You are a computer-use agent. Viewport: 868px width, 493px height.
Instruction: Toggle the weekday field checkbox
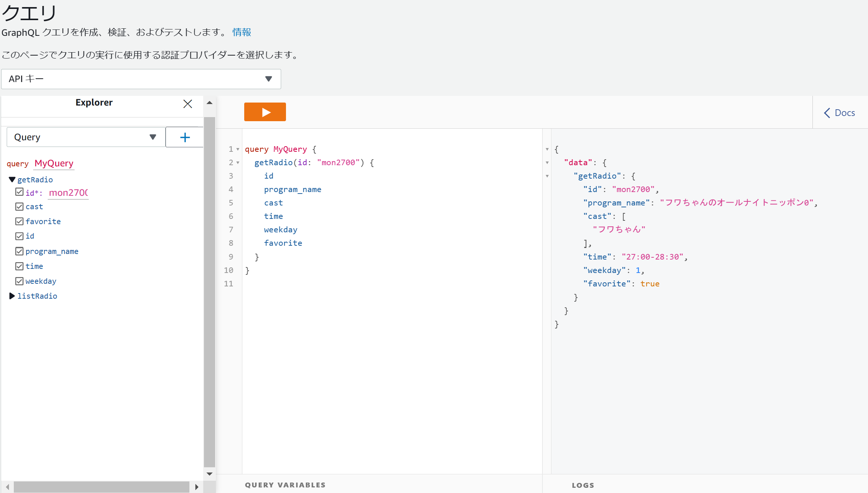point(19,281)
